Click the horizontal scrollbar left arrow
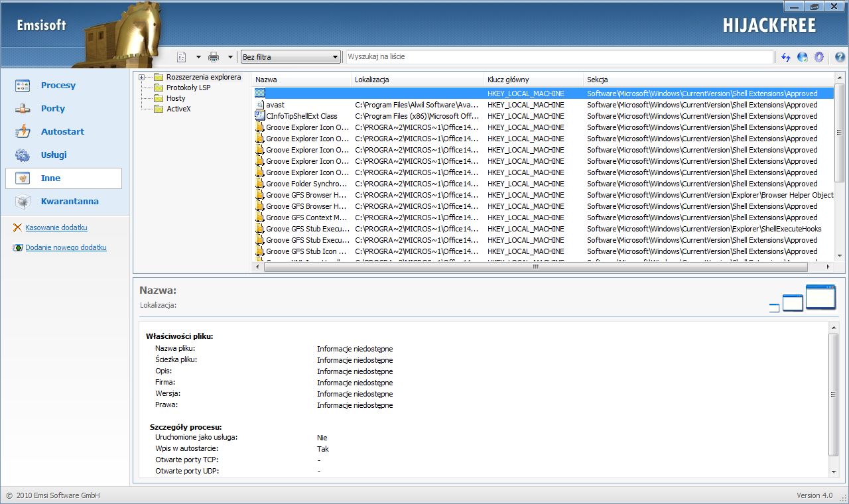 tap(257, 267)
